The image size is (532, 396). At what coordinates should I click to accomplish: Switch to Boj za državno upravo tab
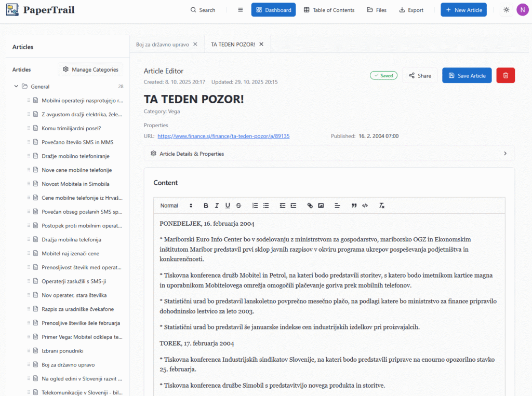[162, 44]
